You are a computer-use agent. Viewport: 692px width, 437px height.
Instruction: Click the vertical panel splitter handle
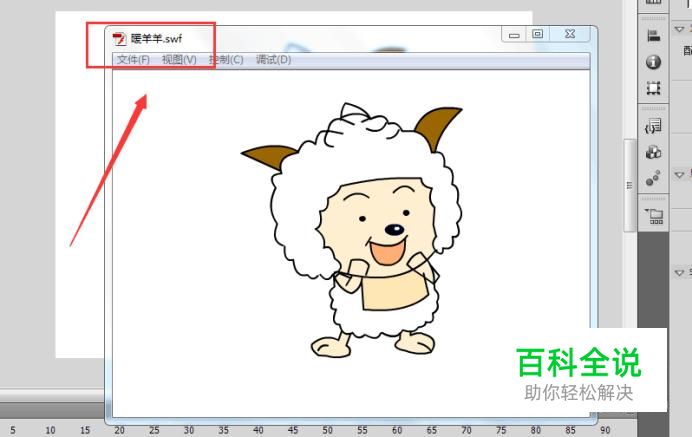(x=630, y=185)
